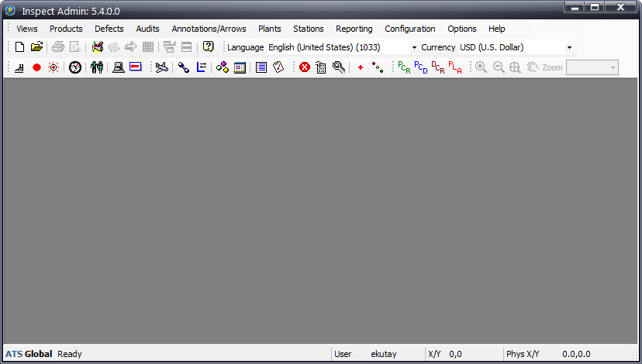
Task: Click the three colored balls icon
Action: coord(223,67)
